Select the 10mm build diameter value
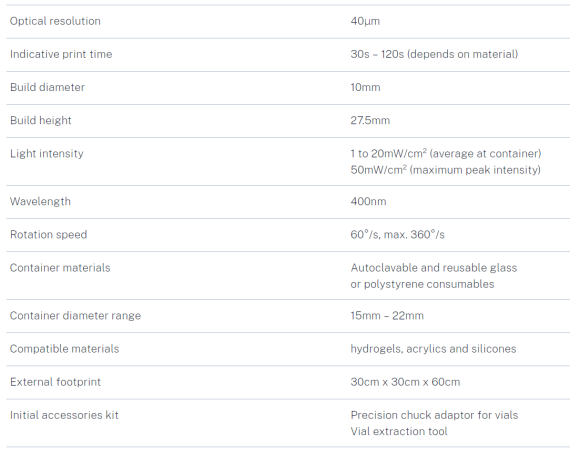 [x=365, y=87]
